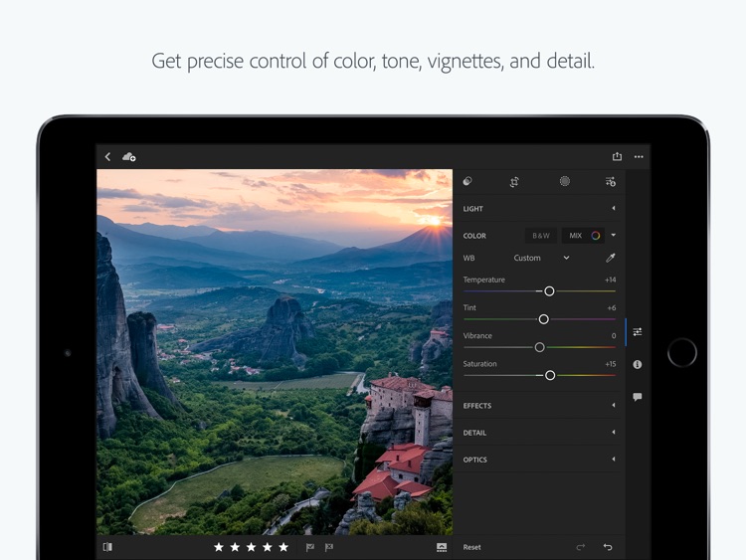Select the radial selective edit tool

pyautogui.click(x=565, y=181)
